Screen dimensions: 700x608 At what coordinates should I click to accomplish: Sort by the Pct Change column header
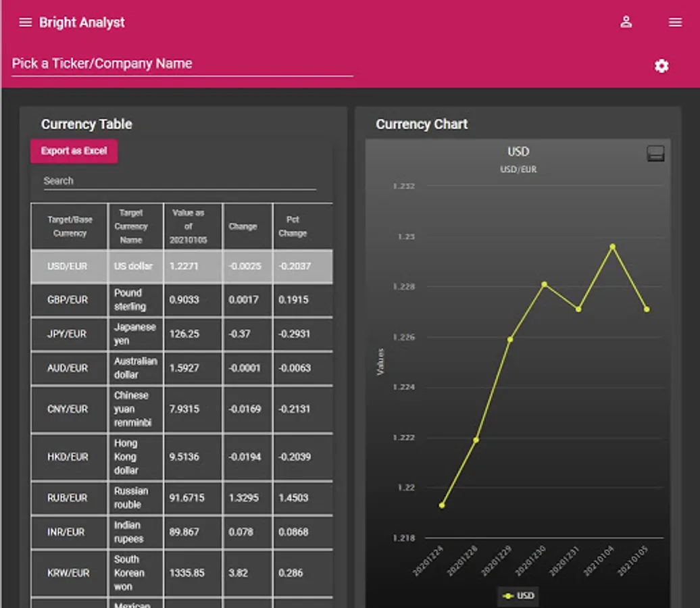click(x=303, y=226)
